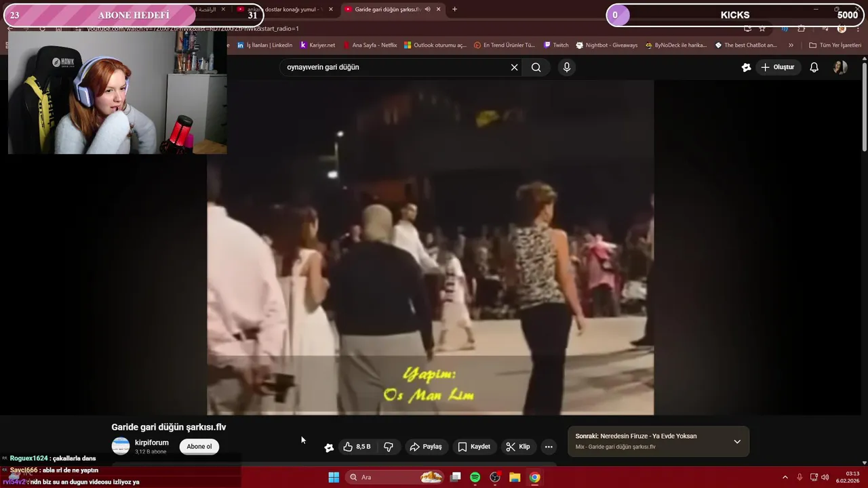This screenshot has height=488, width=868.
Task: Open Outlook oturumu aç bookmark
Action: 435,45
